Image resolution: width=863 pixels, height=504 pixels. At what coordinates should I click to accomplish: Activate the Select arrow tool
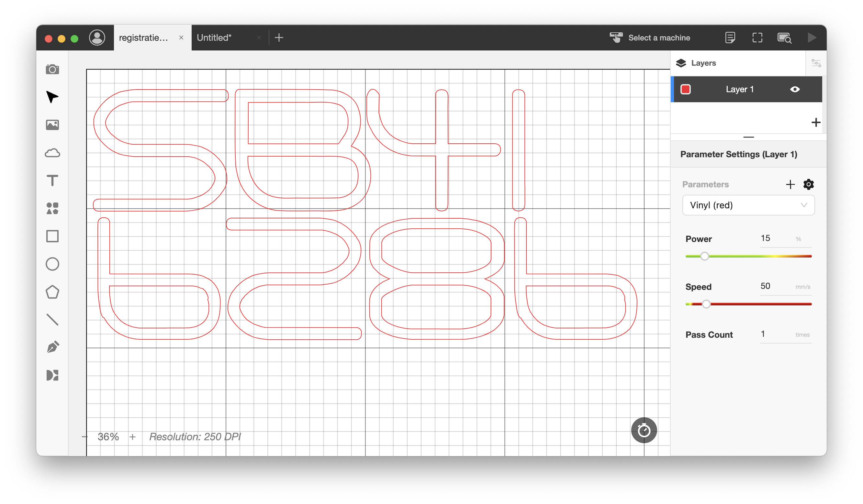pos(52,97)
